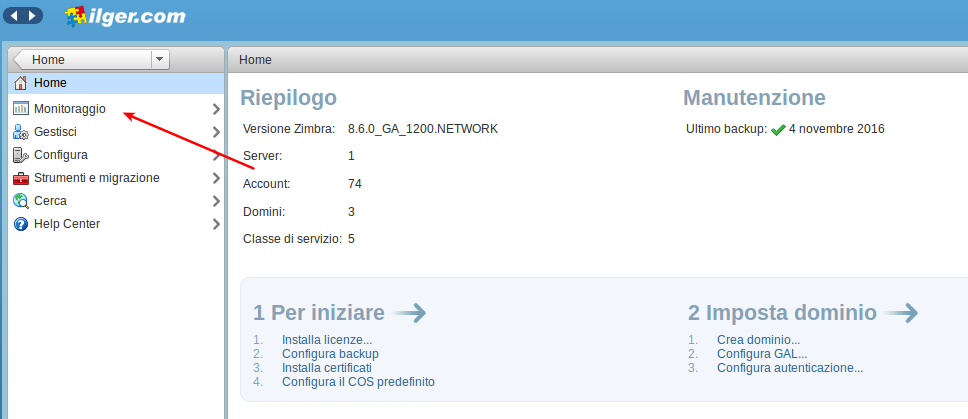Screen dimensions: 968x419
Task: Click the Strumenti e migrazione toolbox icon
Action: point(20,178)
